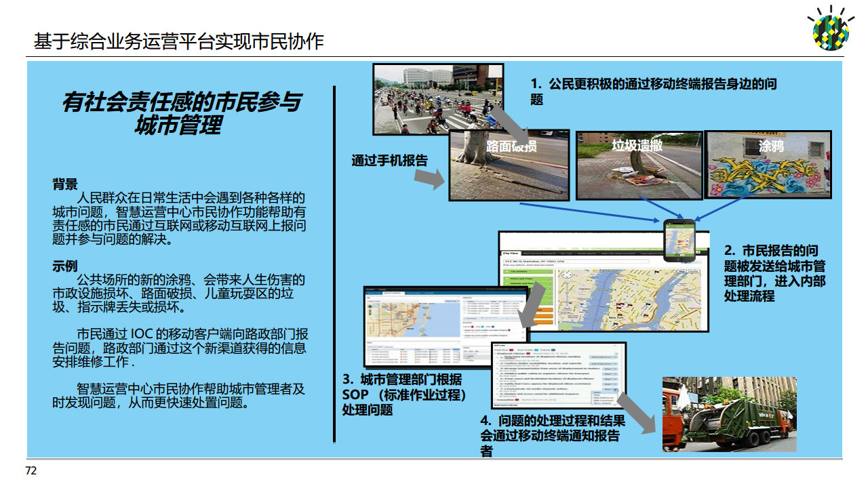The image size is (868, 488).
Task: Click the zoom slider on the Manhattan map
Action: (567, 291)
